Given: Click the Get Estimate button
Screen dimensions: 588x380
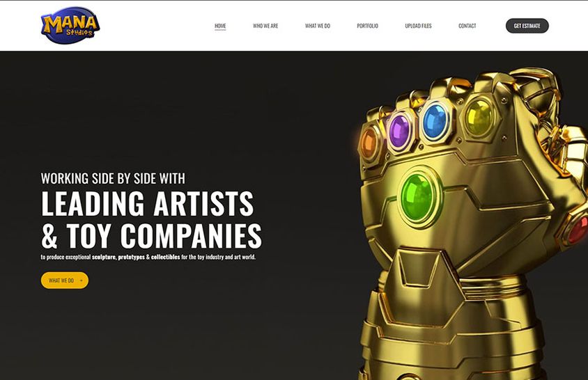Looking at the screenshot, I should (527, 26).
